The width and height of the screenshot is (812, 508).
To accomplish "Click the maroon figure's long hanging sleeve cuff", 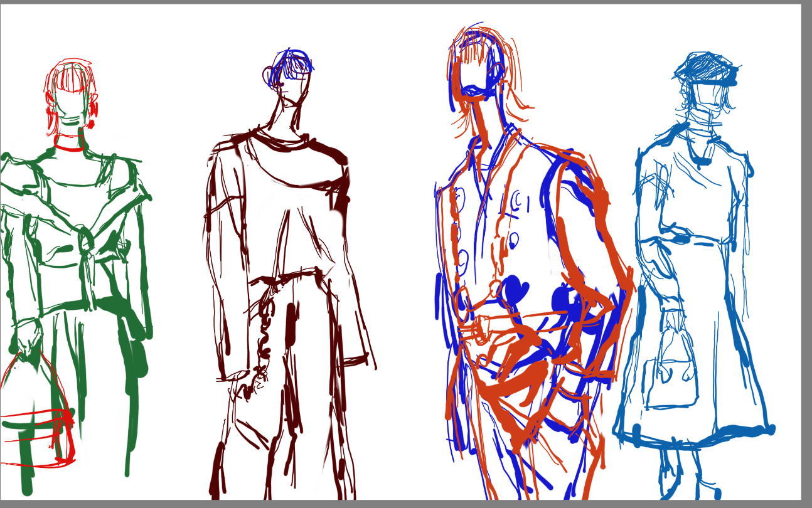I will click(355, 361).
